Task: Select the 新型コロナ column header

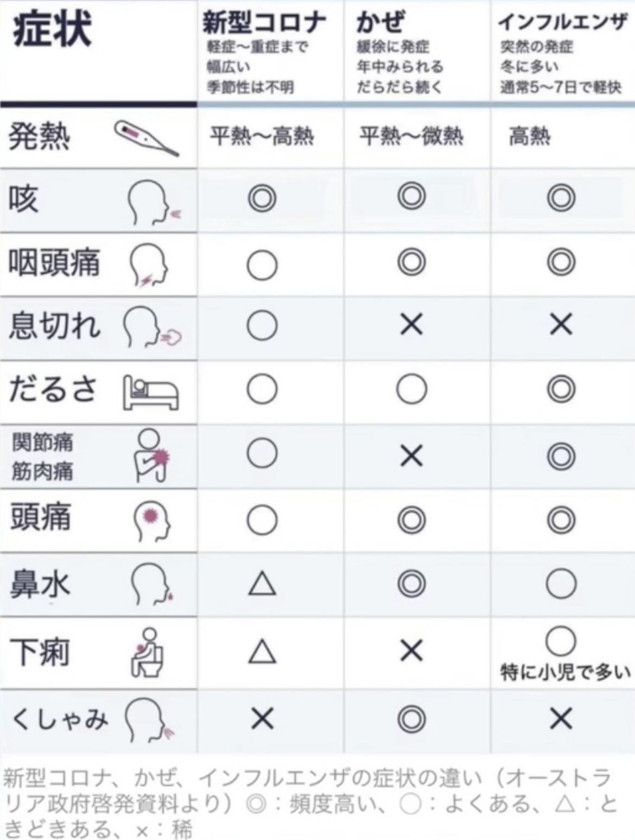Action: coord(264,23)
